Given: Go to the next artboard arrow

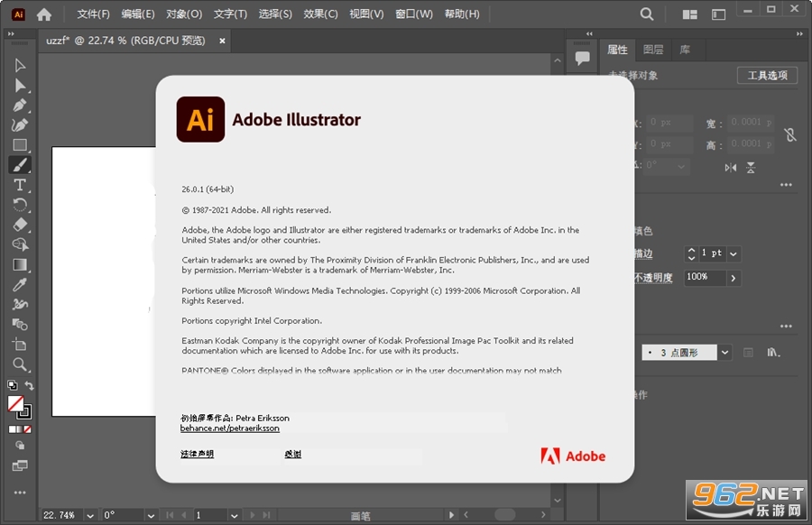Looking at the screenshot, I should click(x=253, y=515).
